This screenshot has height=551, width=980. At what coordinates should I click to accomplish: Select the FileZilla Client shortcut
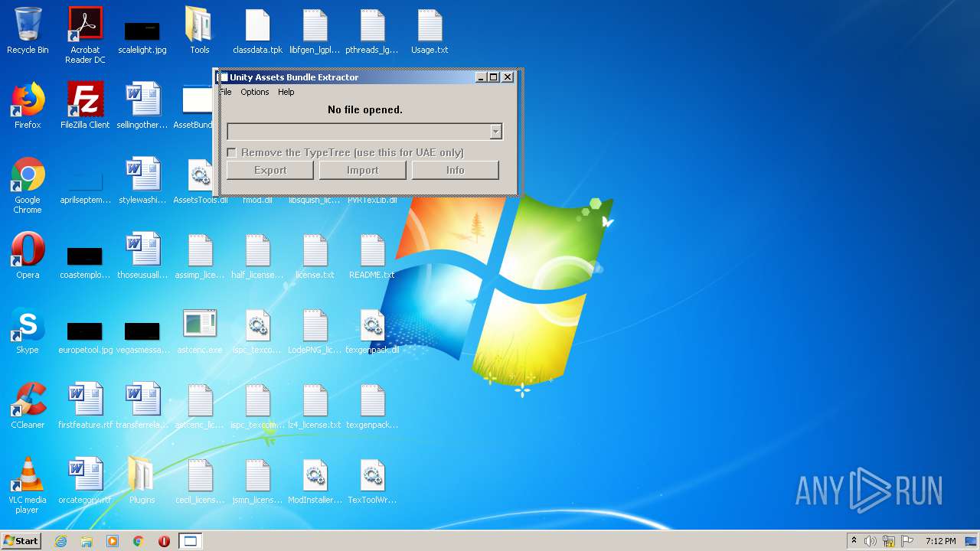pyautogui.click(x=85, y=106)
